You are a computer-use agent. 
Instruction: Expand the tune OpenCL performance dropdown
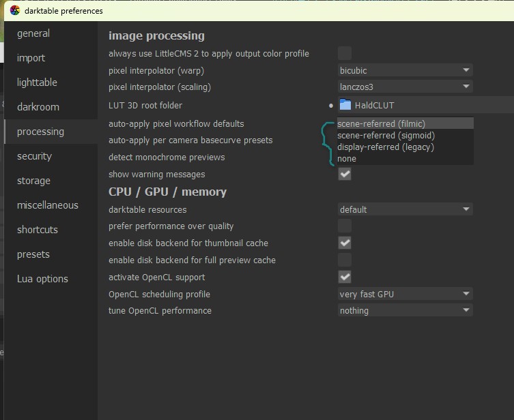(405, 310)
